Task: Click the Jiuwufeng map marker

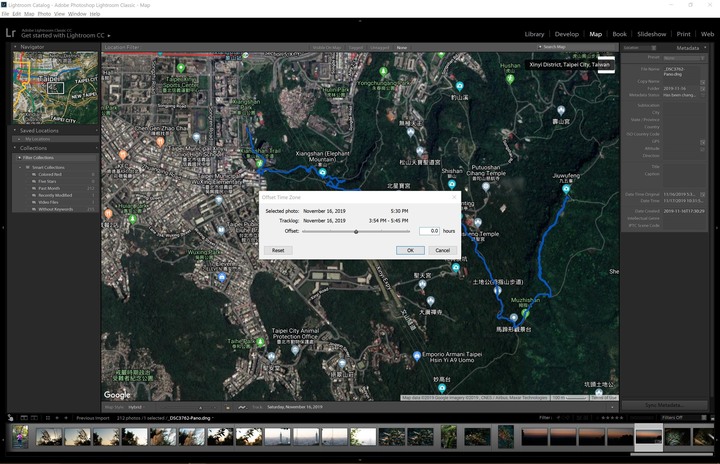Action: click(x=566, y=189)
